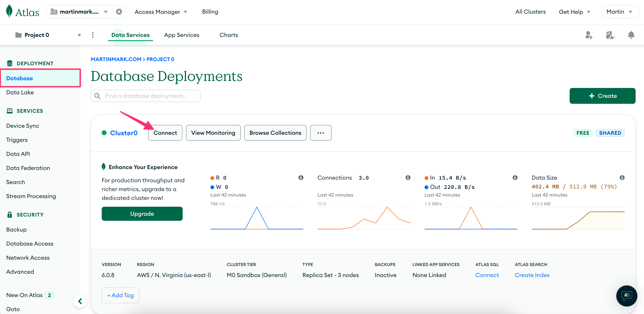Screen dimensions: 644x314
Task: Click the leaf icon beside Enhance Your Experience
Action: [103, 167]
